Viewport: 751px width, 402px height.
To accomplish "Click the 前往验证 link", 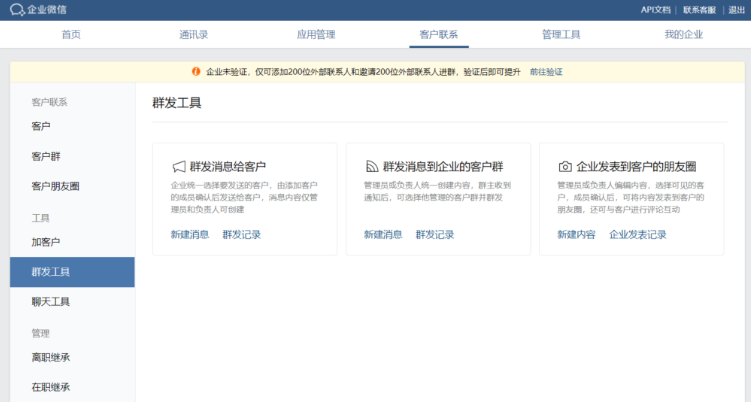I will [x=546, y=72].
